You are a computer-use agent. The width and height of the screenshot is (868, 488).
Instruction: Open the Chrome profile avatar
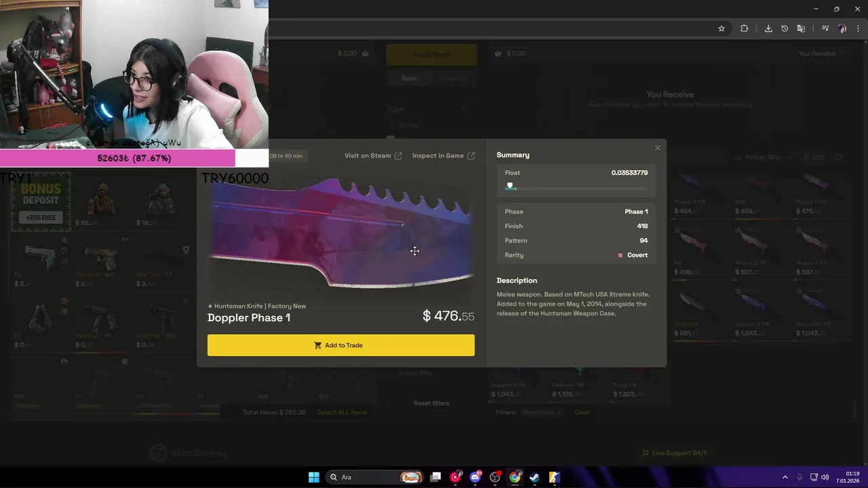point(842,28)
